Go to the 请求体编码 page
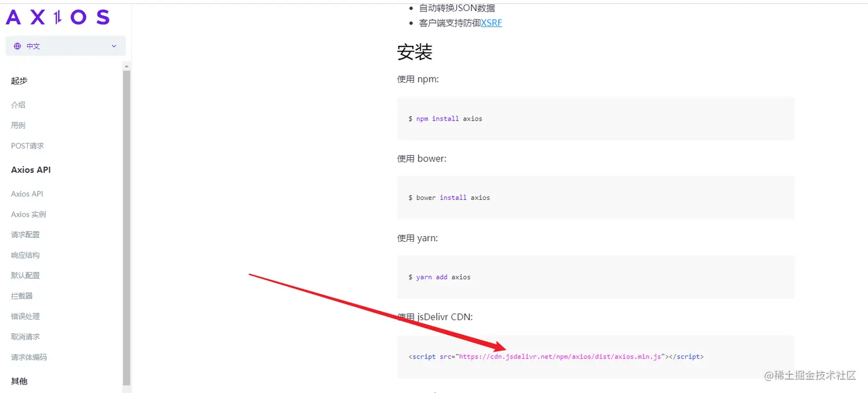The height and width of the screenshot is (393, 868). coord(29,357)
